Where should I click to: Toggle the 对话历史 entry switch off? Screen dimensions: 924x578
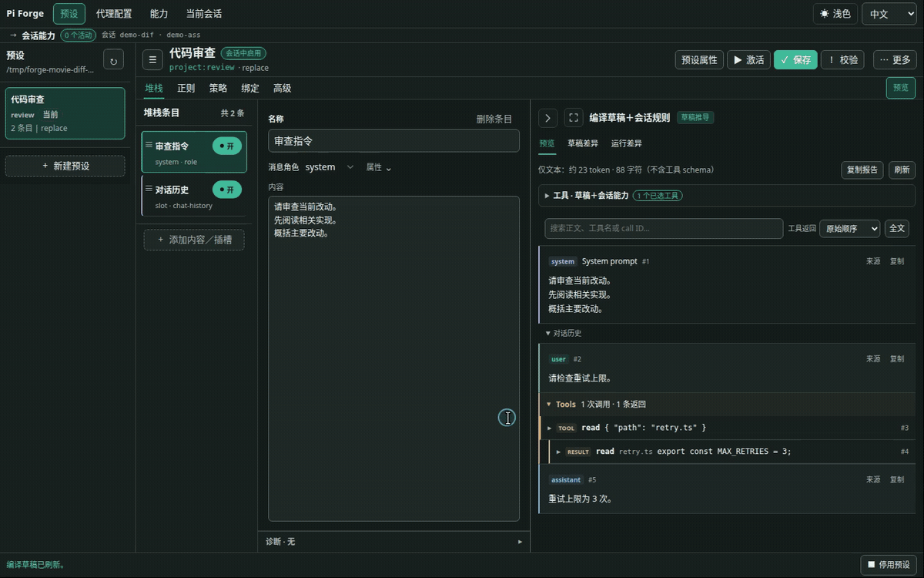(x=226, y=190)
